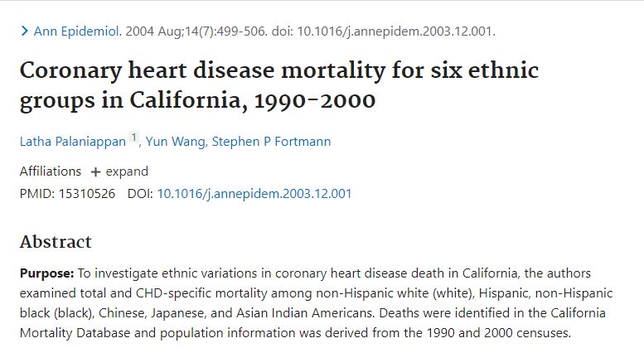Open author Latha Palaniappan's link
Screen dimensions: 644x348
tap(73, 142)
